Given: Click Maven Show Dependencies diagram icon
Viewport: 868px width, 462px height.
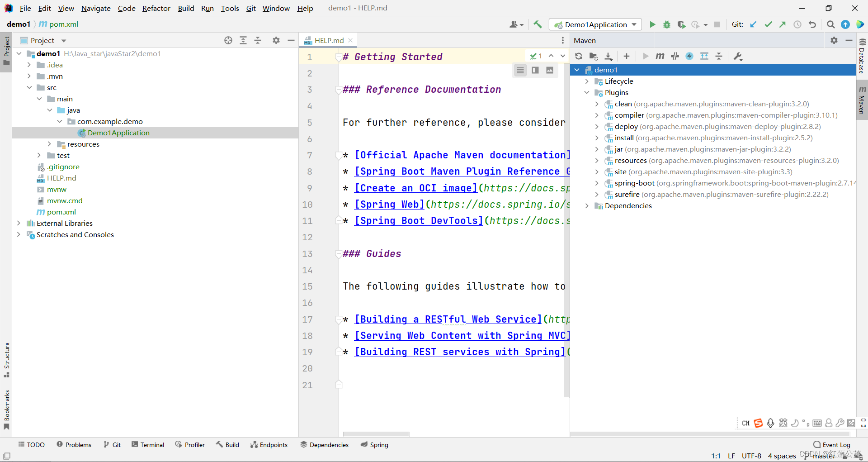Looking at the screenshot, I should click(704, 56).
